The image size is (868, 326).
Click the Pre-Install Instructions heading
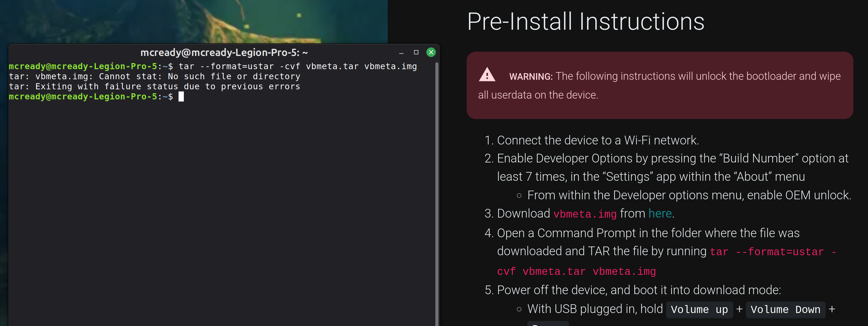click(x=585, y=21)
